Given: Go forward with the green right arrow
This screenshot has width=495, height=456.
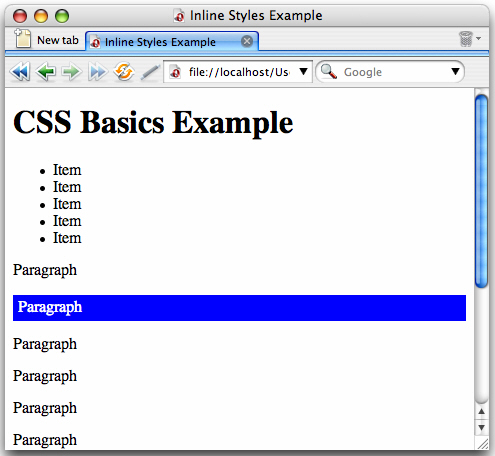Looking at the screenshot, I should [71, 72].
